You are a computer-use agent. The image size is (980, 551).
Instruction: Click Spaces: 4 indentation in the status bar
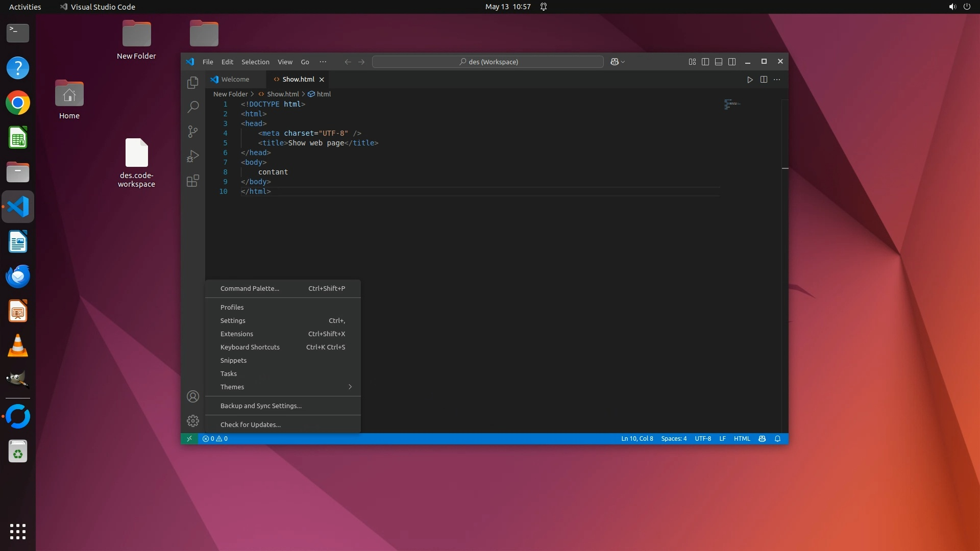tap(673, 439)
